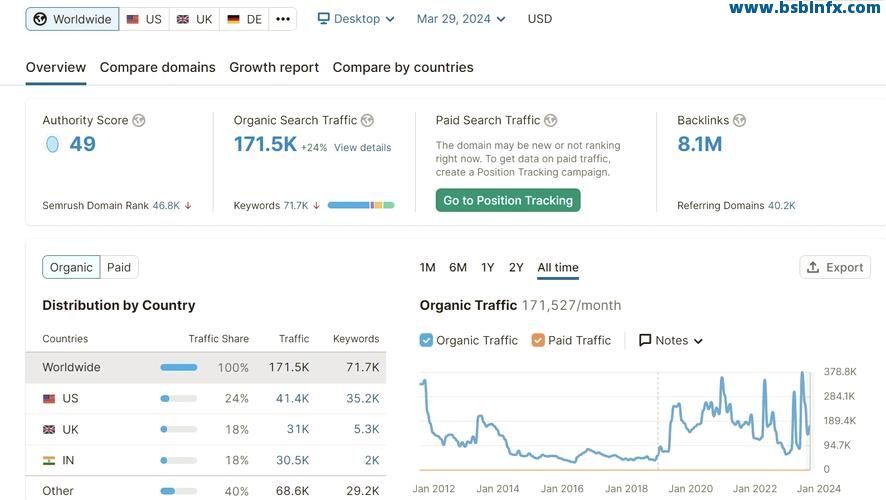The height and width of the screenshot is (500, 886).
Task: Switch to Paid distribution toggle
Action: (x=119, y=267)
